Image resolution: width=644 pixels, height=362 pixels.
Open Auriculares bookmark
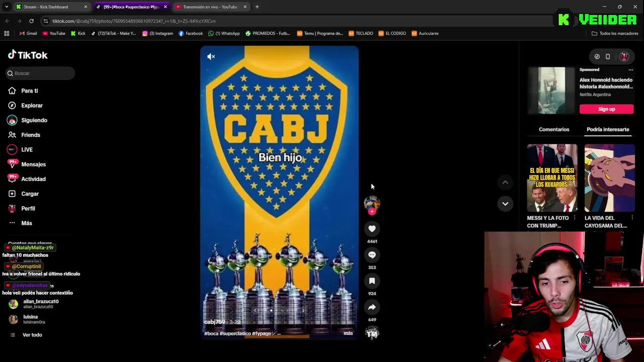coord(425,34)
